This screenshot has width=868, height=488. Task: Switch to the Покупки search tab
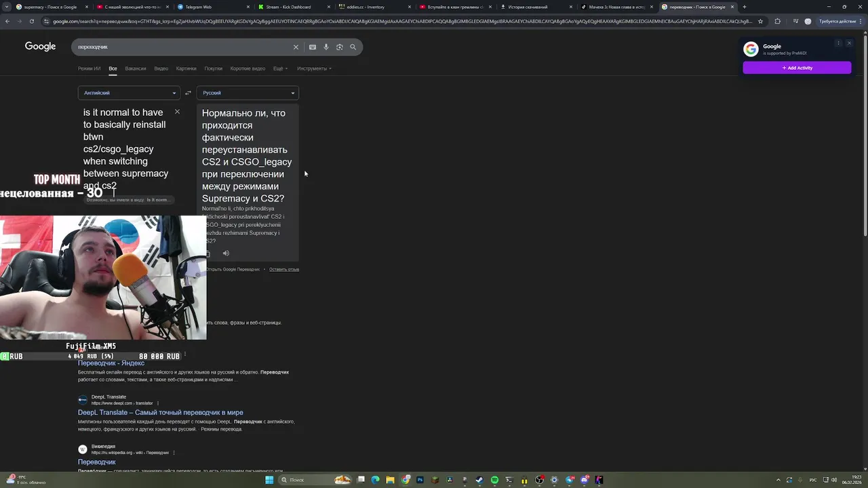[214, 68]
